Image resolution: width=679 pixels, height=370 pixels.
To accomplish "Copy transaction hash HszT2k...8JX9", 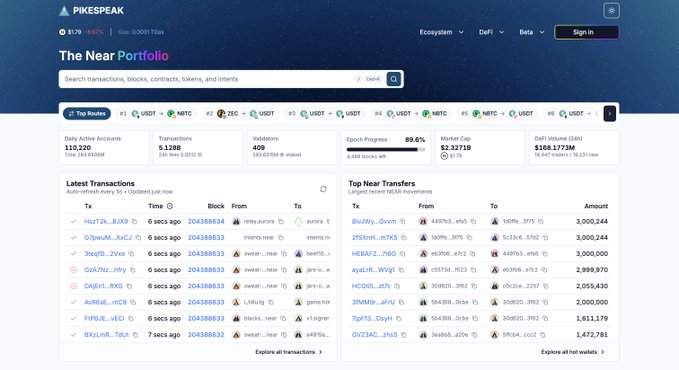I will tap(134, 221).
